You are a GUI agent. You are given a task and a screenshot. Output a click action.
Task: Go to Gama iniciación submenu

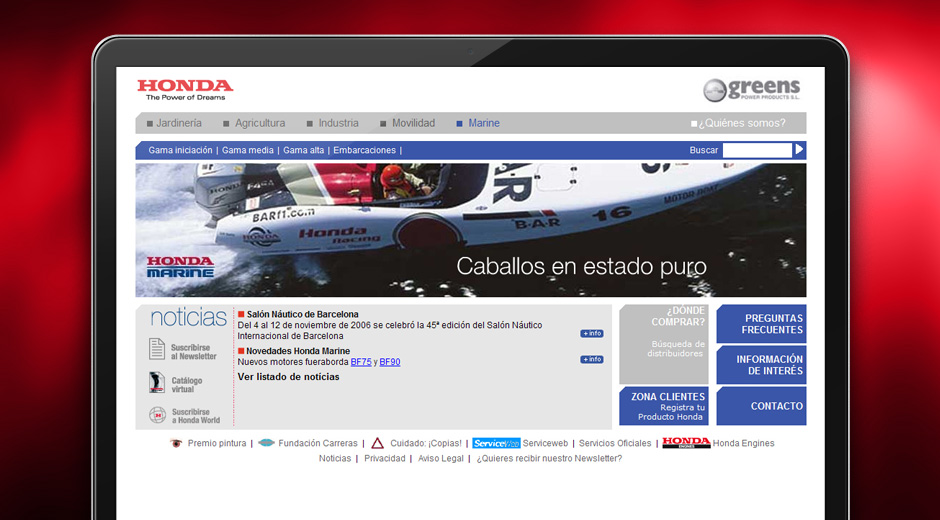coord(180,150)
